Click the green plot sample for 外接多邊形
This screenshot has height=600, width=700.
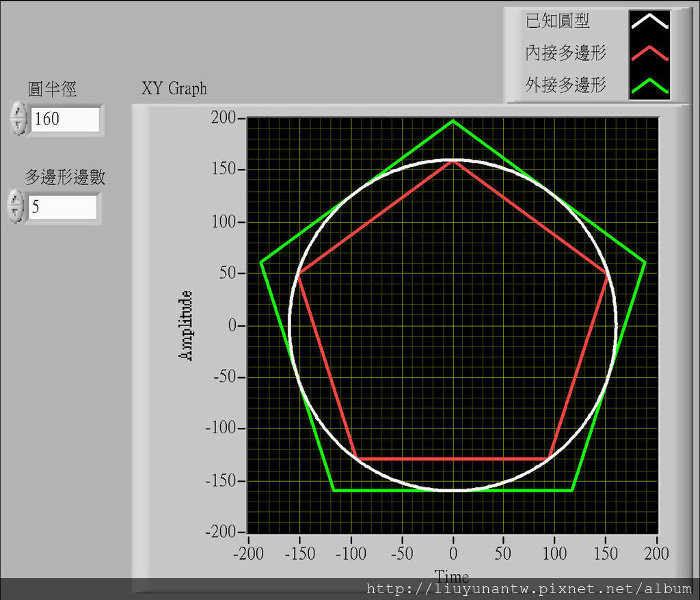[649, 85]
